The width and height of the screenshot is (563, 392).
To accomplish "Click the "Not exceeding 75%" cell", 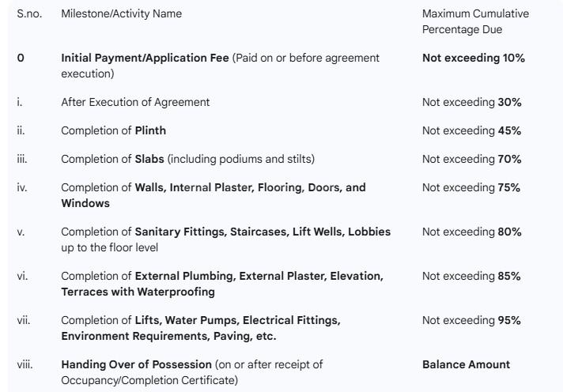I will pyautogui.click(x=471, y=188).
